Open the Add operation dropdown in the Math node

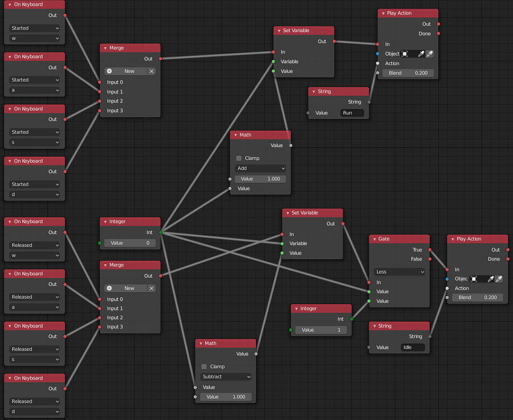pos(260,168)
